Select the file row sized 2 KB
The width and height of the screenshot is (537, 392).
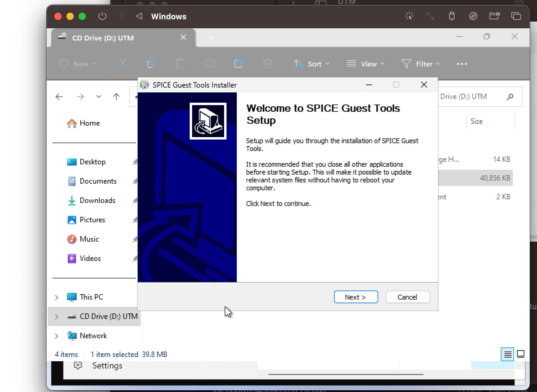coord(476,197)
